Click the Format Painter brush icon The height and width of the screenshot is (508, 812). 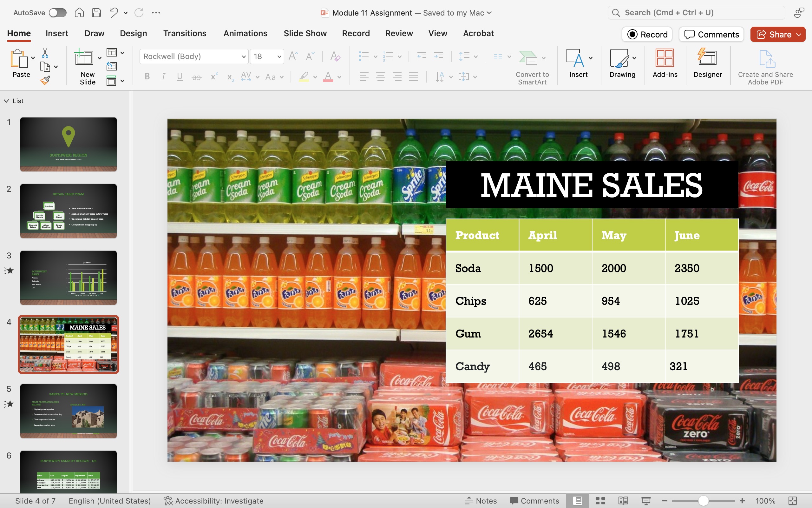(45, 80)
